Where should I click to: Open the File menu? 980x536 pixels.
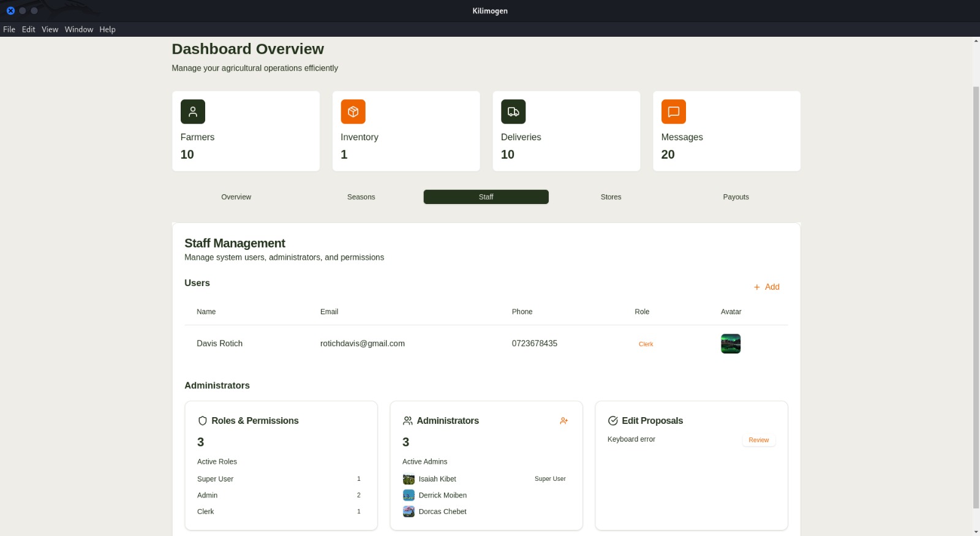coord(9,29)
